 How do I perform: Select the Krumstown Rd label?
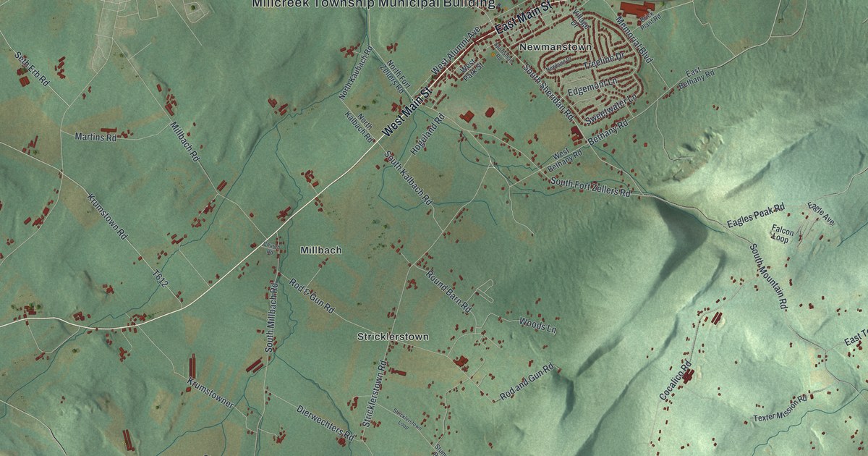107,216
